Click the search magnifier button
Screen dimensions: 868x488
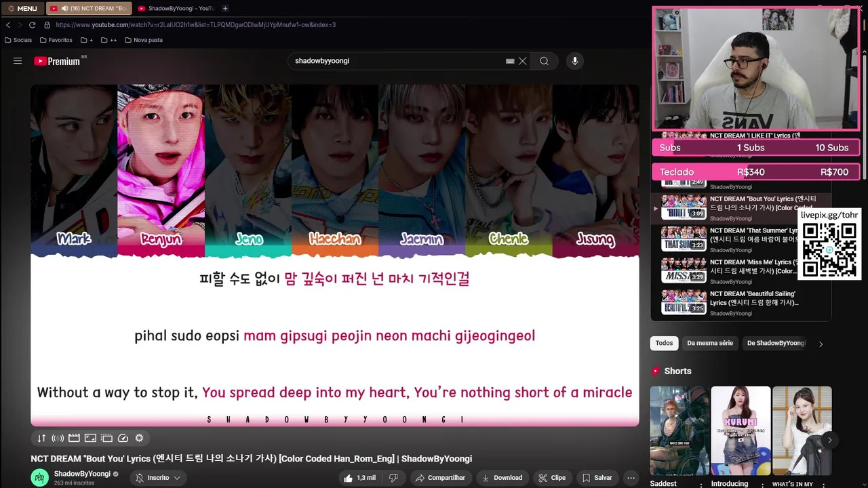544,61
